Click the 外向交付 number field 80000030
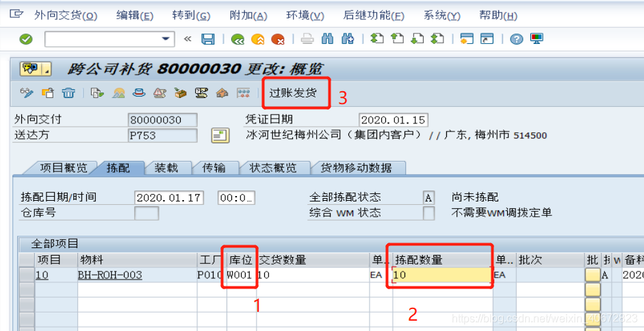Screen dimensions: 644x331 [x=163, y=120]
